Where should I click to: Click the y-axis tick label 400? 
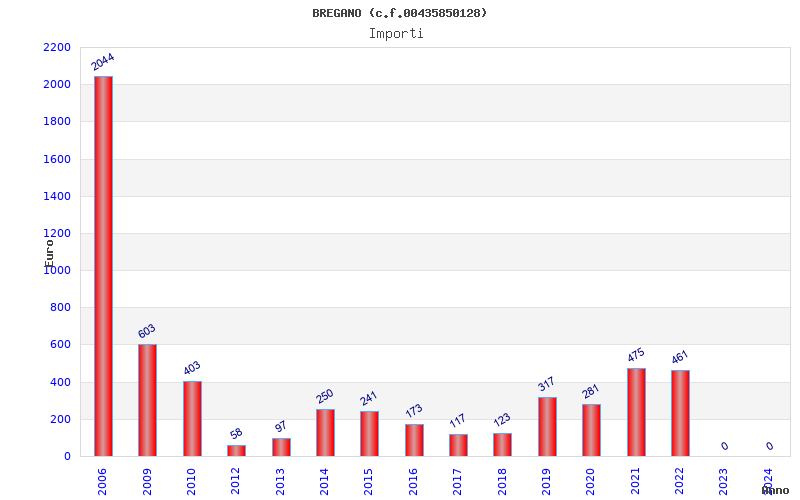(x=60, y=382)
